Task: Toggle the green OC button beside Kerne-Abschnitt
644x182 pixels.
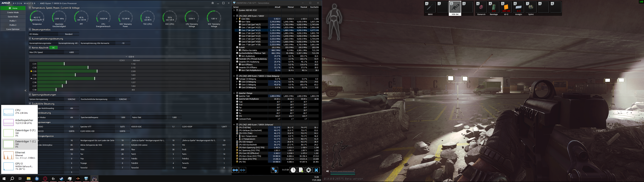Action: point(53,48)
